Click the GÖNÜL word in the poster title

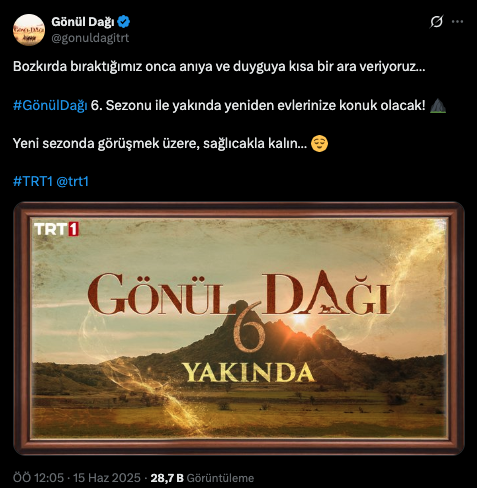click(x=157, y=294)
